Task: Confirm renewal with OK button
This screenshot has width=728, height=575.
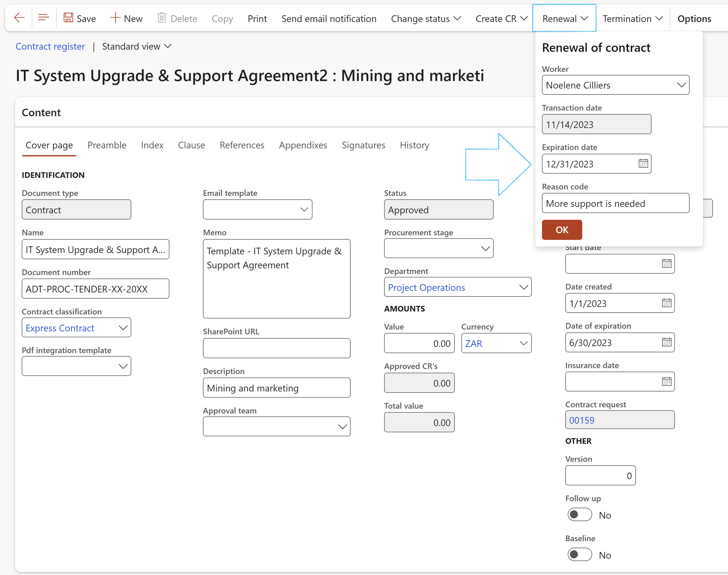Action: pyautogui.click(x=562, y=230)
